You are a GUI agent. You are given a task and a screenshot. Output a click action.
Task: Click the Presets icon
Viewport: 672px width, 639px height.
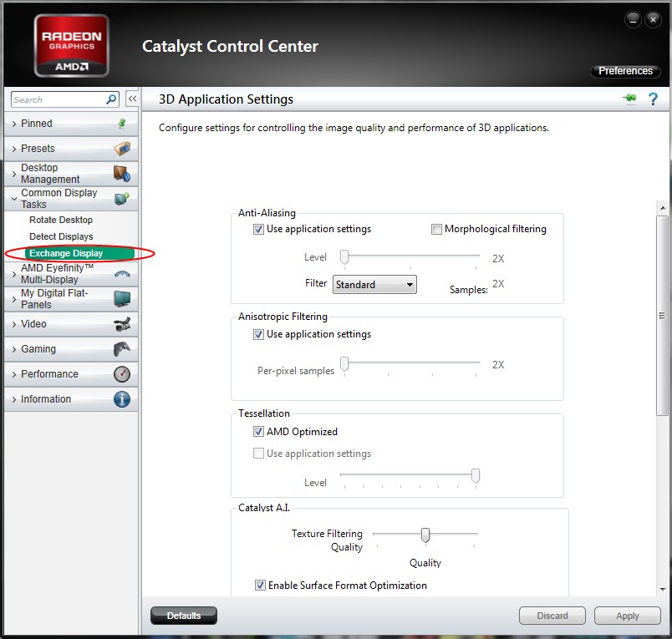122,149
